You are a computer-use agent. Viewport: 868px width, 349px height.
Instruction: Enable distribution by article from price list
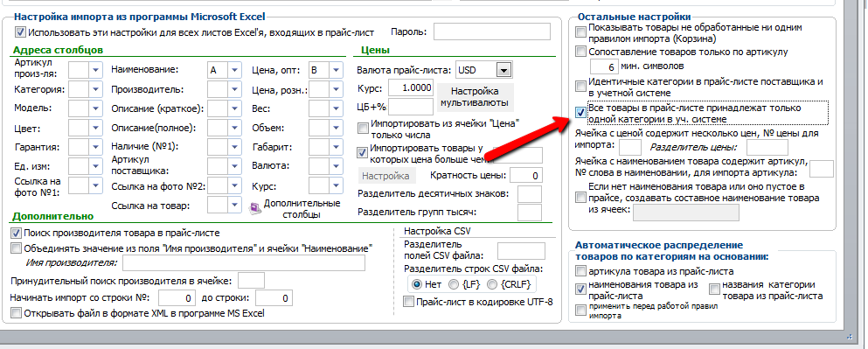click(580, 271)
